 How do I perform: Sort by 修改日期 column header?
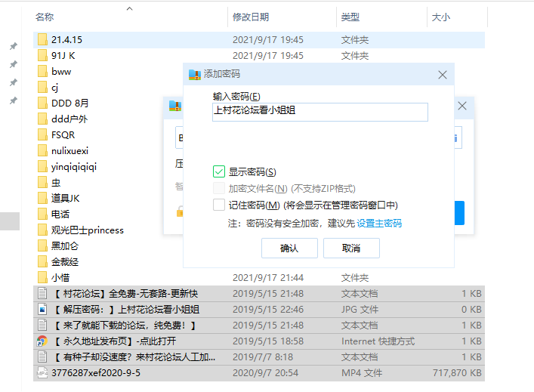click(x=251, y=17)
